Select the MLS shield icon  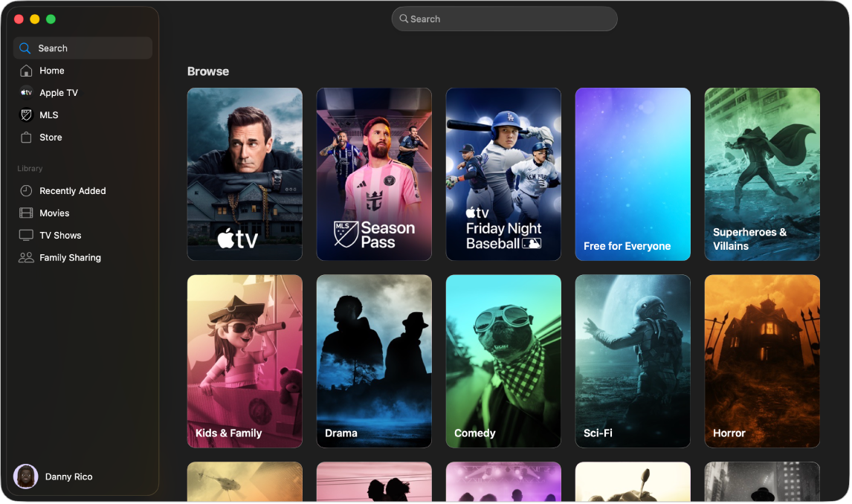pos(26,114)
